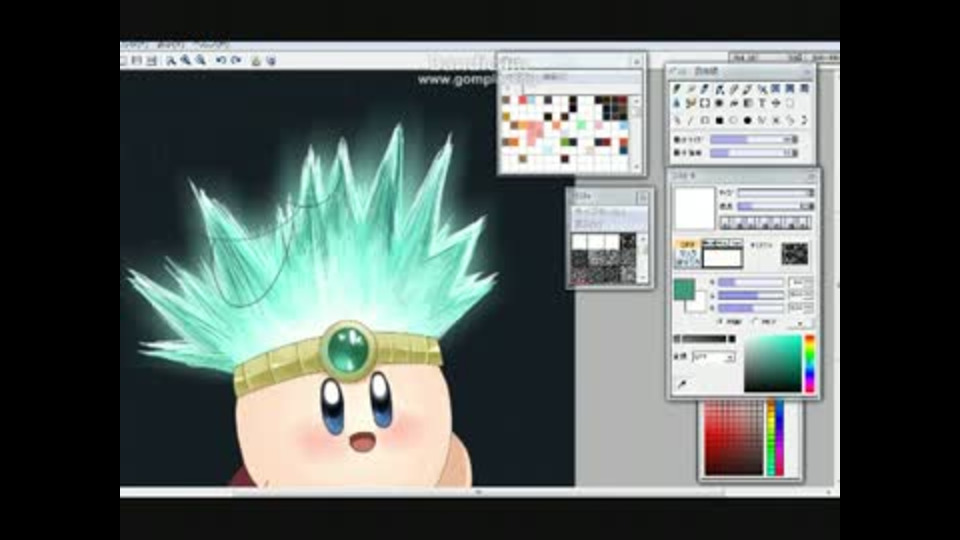Screen dimensions: 960x540
Task: Adjust the red (R) channel slider
Action: [x=751, y=282]
